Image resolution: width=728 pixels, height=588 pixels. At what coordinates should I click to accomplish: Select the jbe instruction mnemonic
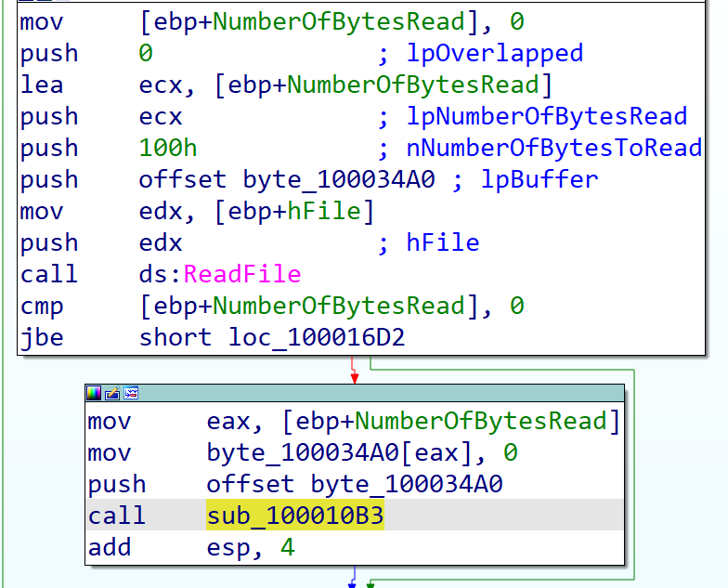[x=42, y=337]
